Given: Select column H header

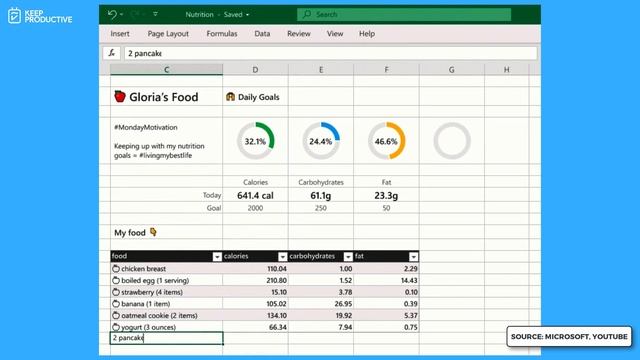Looking at the screenshot, I should click(507, 70).
